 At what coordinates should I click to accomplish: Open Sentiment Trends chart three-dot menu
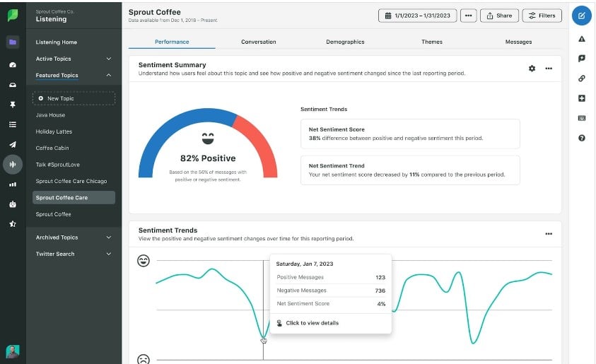(x=549, y=234)
